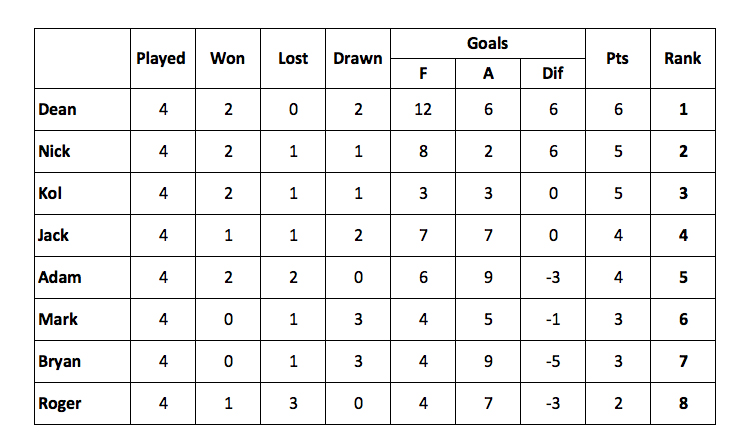Viewport: 750px width, 448px height.
Task: Click the Dif sub-header cell
Action: [x=553, y=74]
